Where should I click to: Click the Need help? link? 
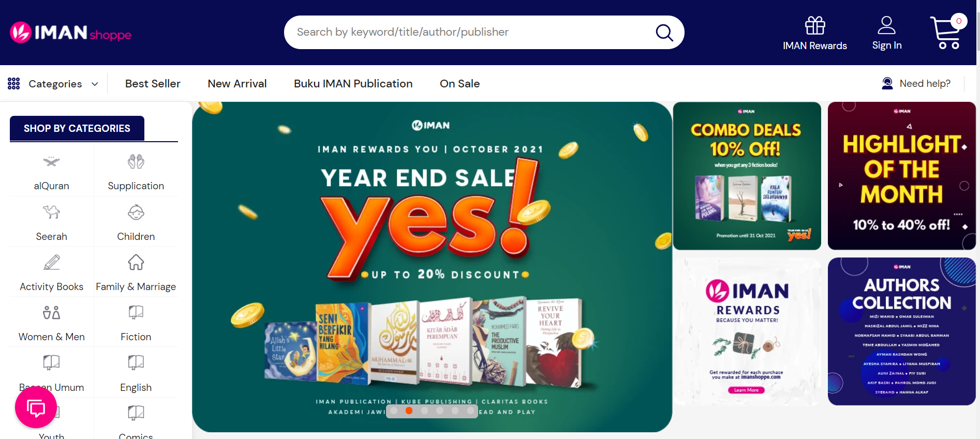point(925,84)
